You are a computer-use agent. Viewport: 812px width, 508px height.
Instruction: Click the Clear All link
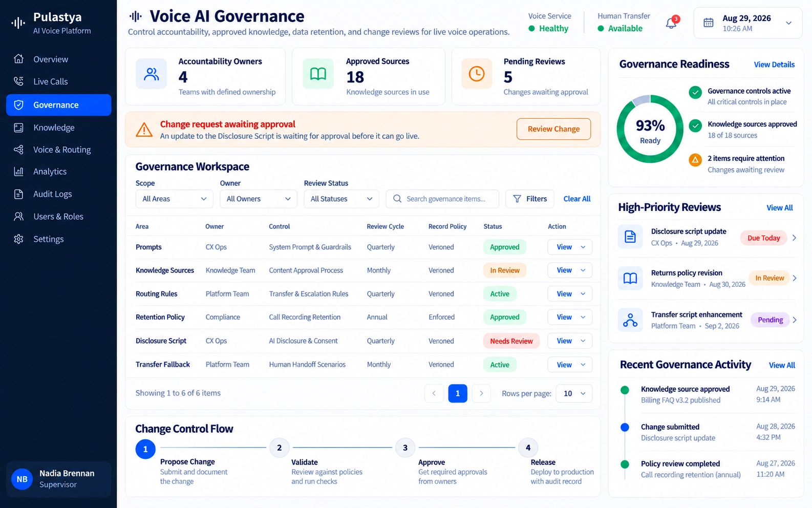[577, 199]
